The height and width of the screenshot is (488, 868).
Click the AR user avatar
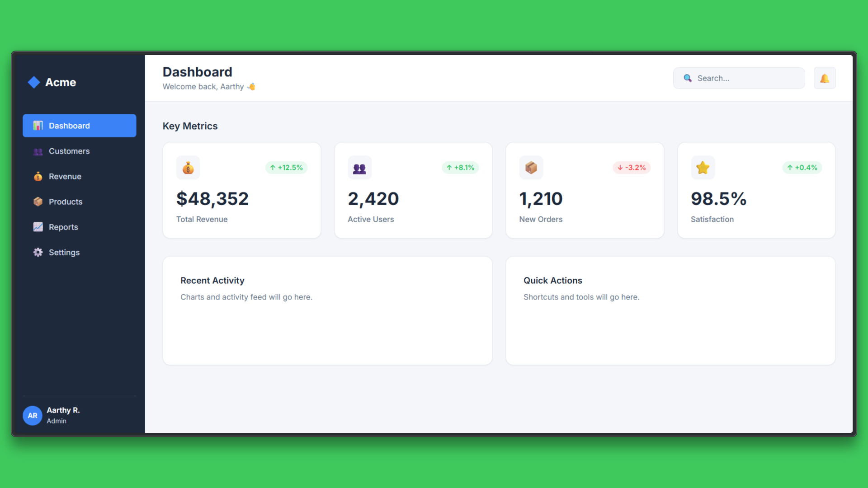(33, 415)
